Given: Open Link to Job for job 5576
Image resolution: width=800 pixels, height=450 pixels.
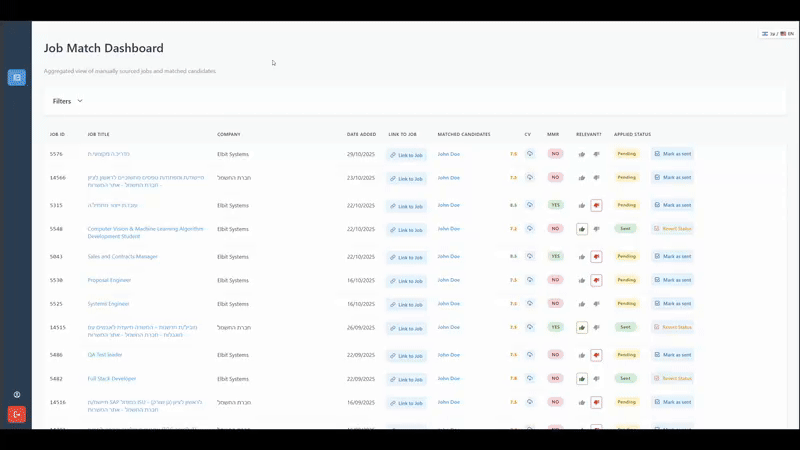Looking at the screenshot, I should tap(406, 155).
